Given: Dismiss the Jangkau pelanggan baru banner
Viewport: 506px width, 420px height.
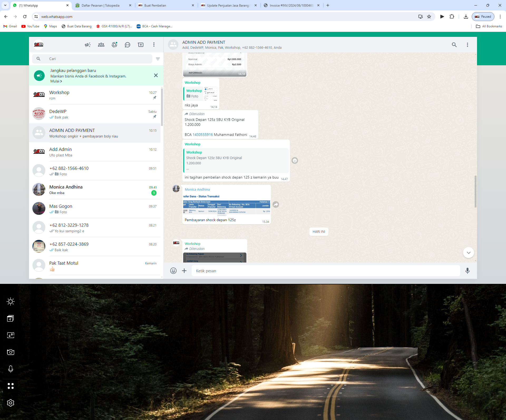Looking at the screenshot, I should click(x=156, y=76).
